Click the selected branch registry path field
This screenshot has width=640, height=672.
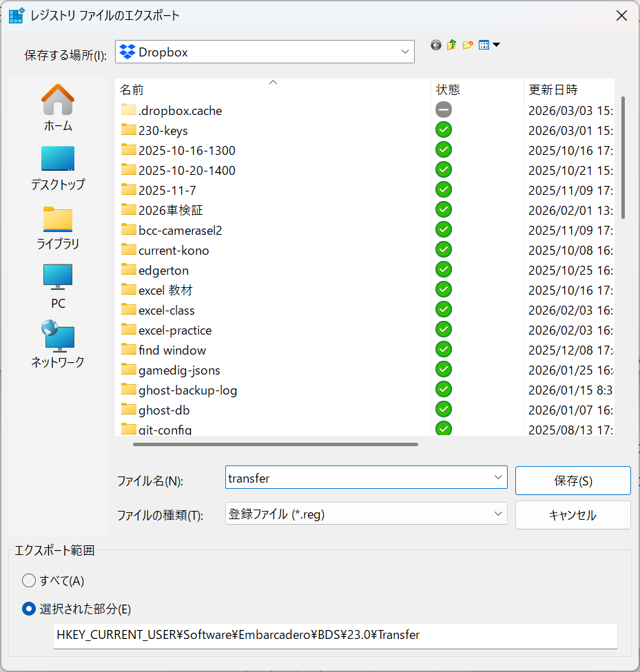point(335,635)
